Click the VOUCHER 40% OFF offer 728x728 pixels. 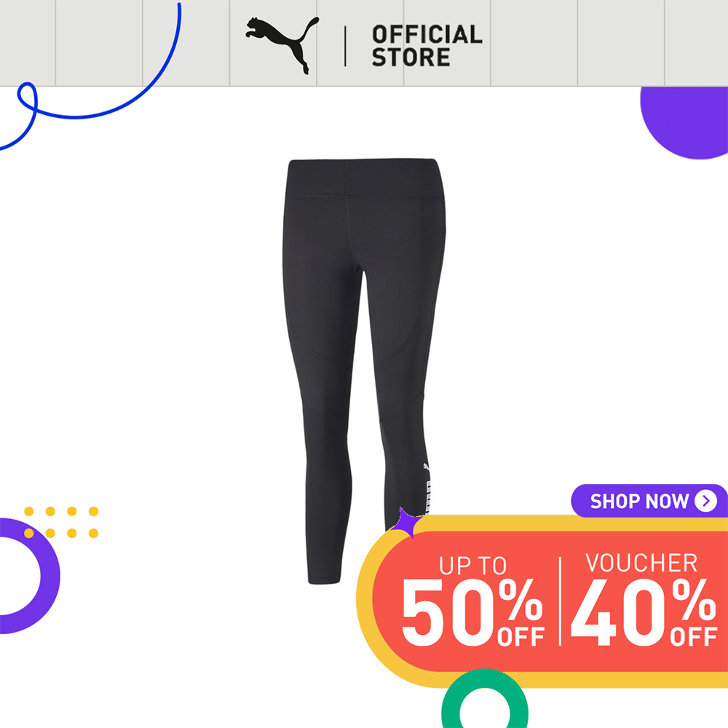[644, 599]
